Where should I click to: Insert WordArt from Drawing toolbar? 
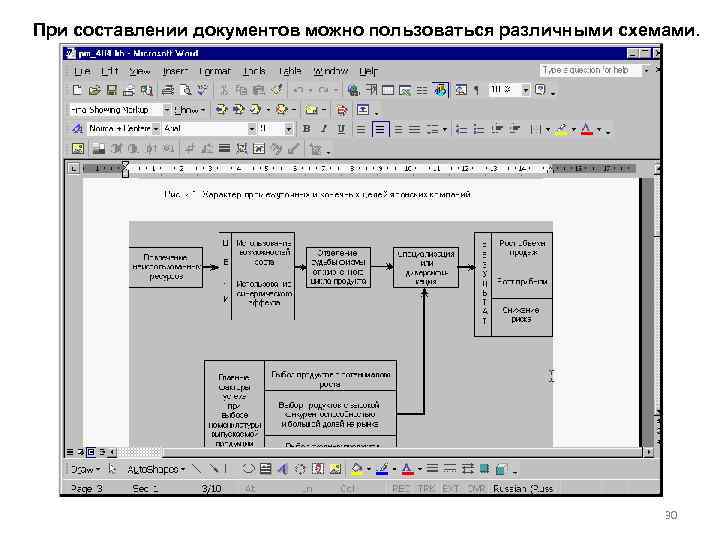(x=283, y=469)
